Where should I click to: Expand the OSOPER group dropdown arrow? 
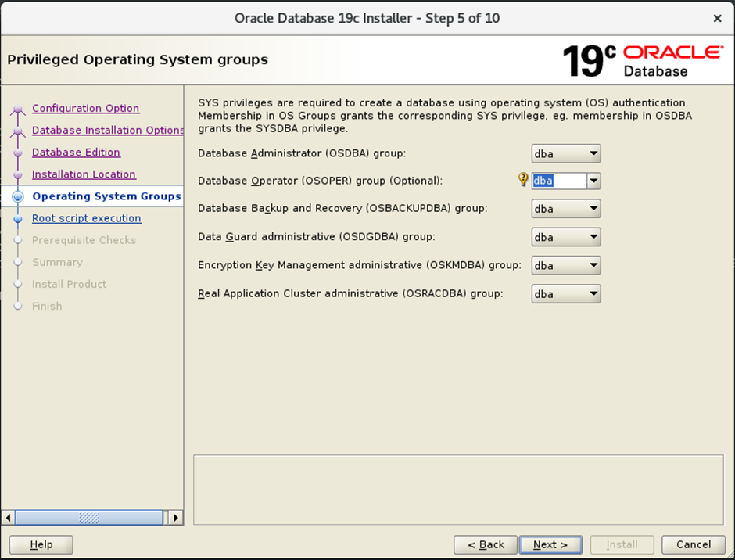(593, 181)
